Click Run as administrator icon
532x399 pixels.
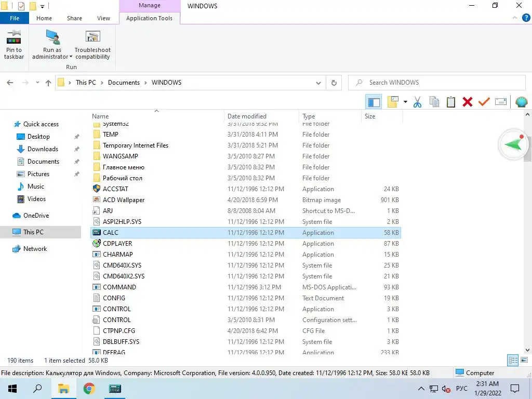[52, 37]
